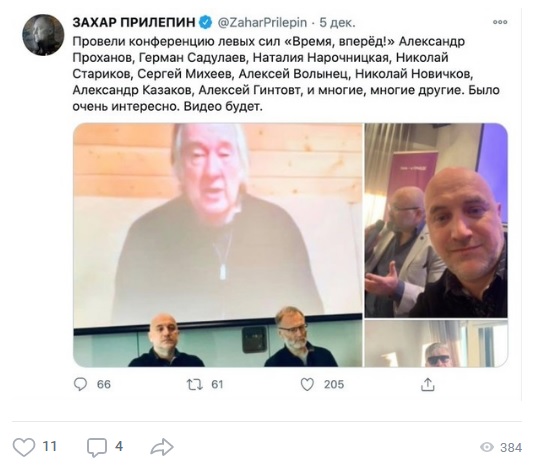Image resolution: width=539 pixels, height=470 pixels.
Task: Click the 5 дек. date timestamp
Action: tap(337, 23)
